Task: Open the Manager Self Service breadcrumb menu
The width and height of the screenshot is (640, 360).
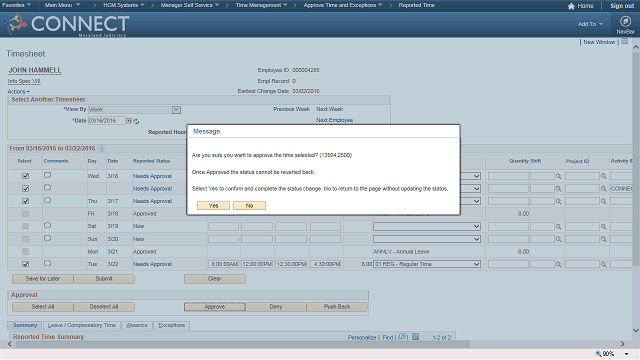Action: click(190, 5)
